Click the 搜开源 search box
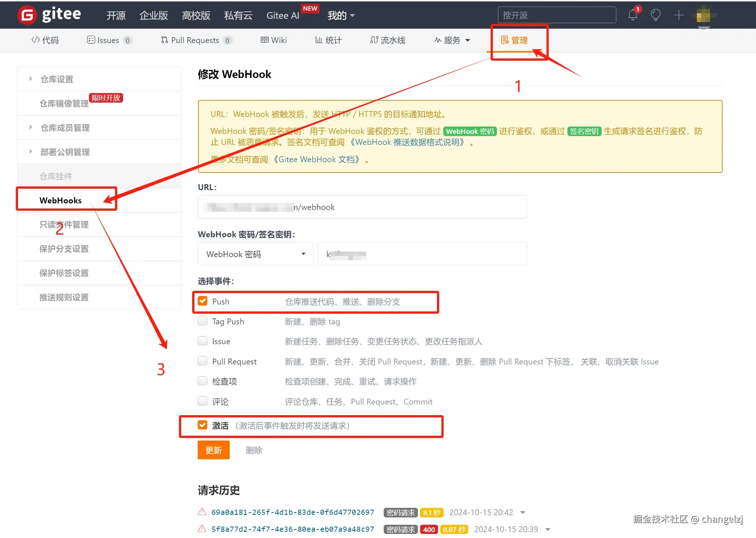The height and width of the screenshot is (538, 756). pos(556,15)
